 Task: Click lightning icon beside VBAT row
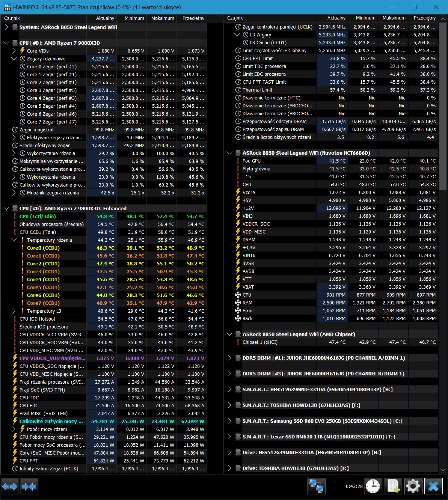click(238, 287)
